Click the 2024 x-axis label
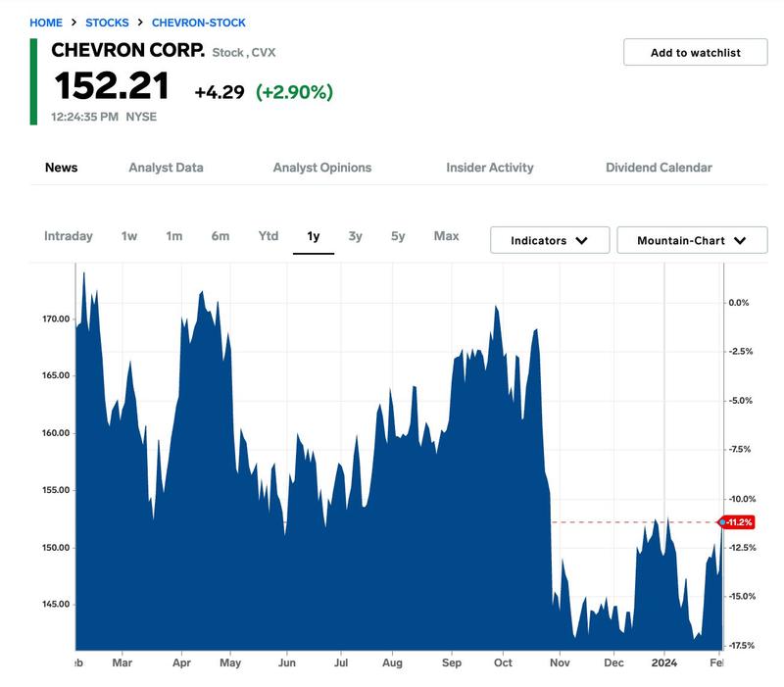The image size is (784, 687). point(664,662)
